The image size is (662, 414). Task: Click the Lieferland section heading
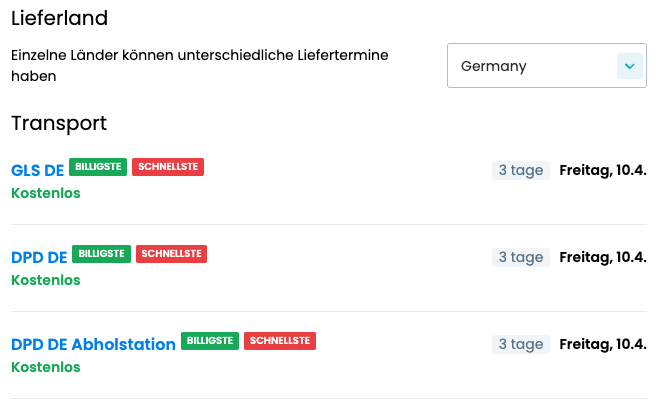59,18
